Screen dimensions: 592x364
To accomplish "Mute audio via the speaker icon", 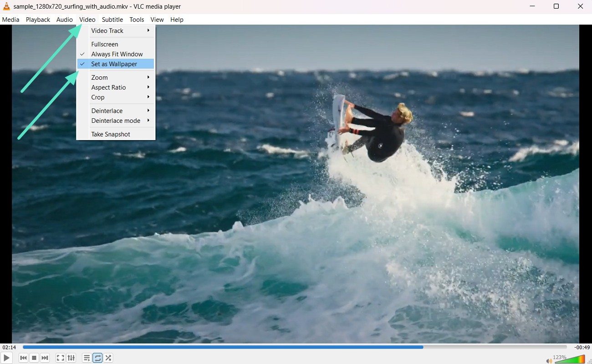I will pos(549,360).
